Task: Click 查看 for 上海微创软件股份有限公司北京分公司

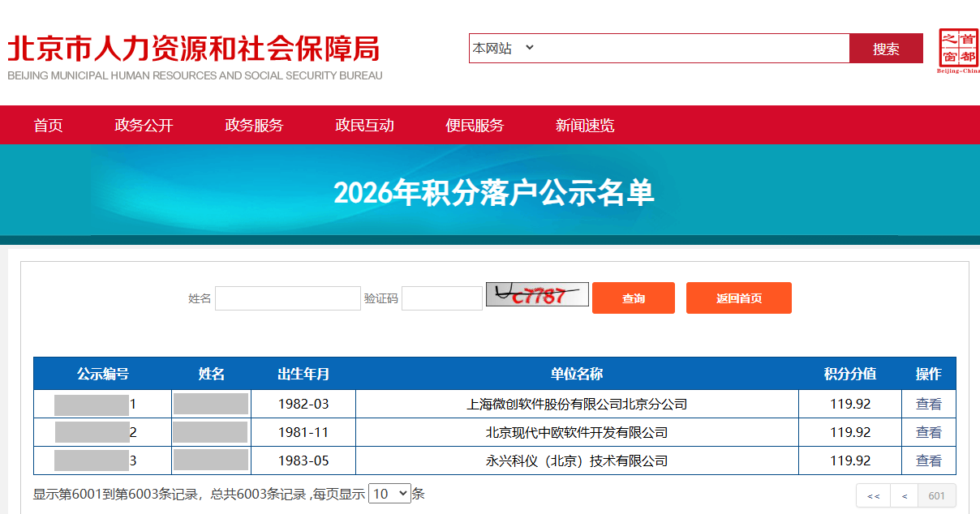Action: click(x=929, y=404)
